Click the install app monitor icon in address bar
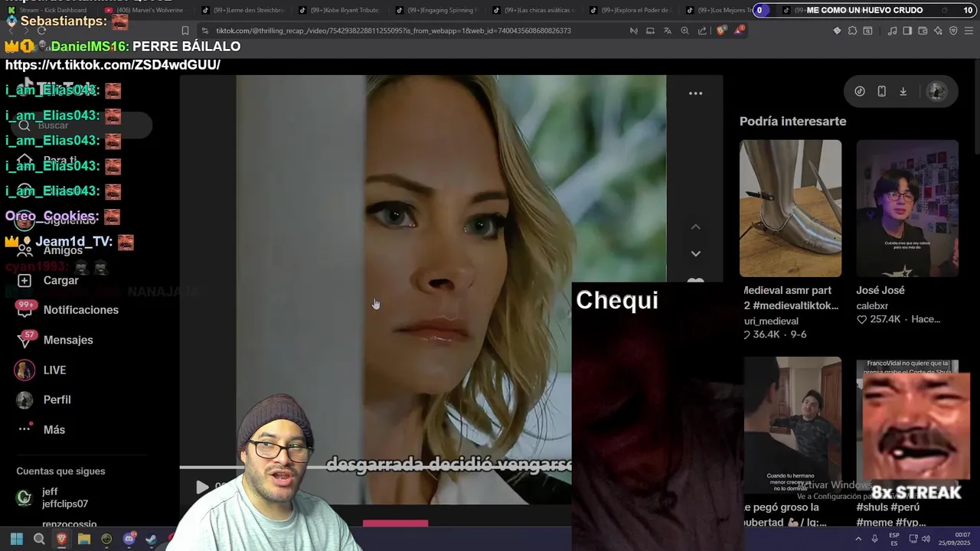 (x=650, y=31)
